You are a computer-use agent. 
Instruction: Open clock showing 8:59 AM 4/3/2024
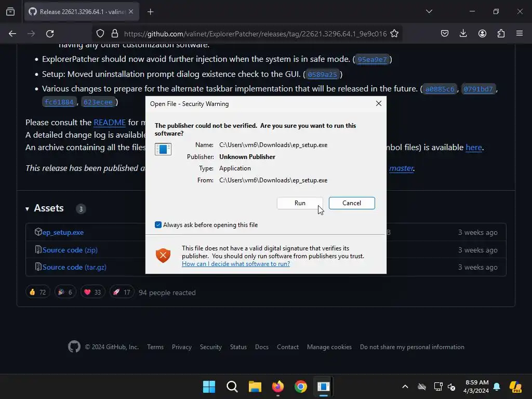[476, 387]
